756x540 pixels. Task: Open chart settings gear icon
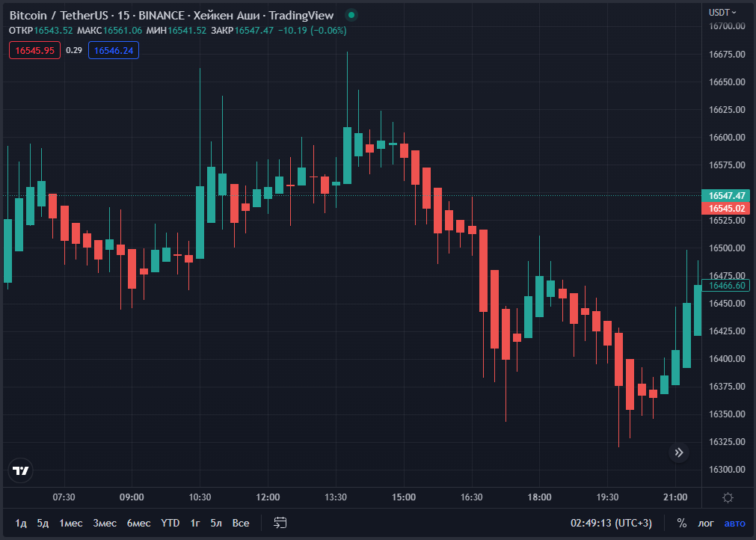click(728, 497)
